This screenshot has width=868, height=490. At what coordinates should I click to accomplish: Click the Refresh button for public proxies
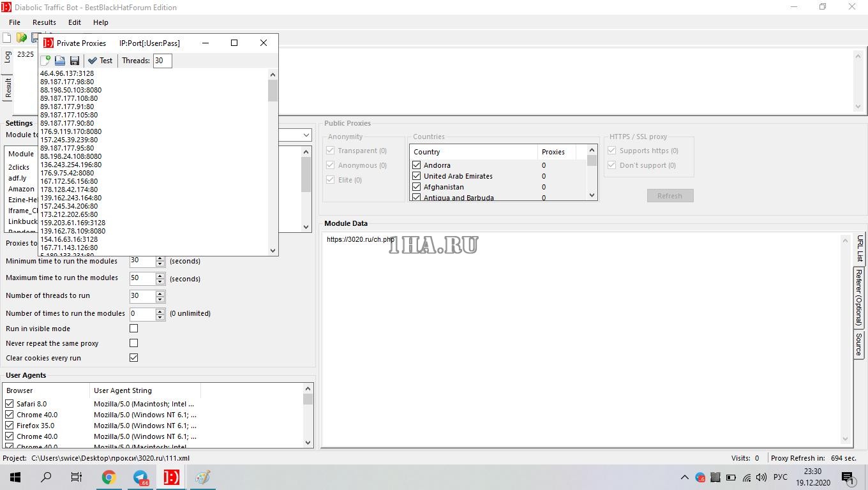click(x=670, y=195)
